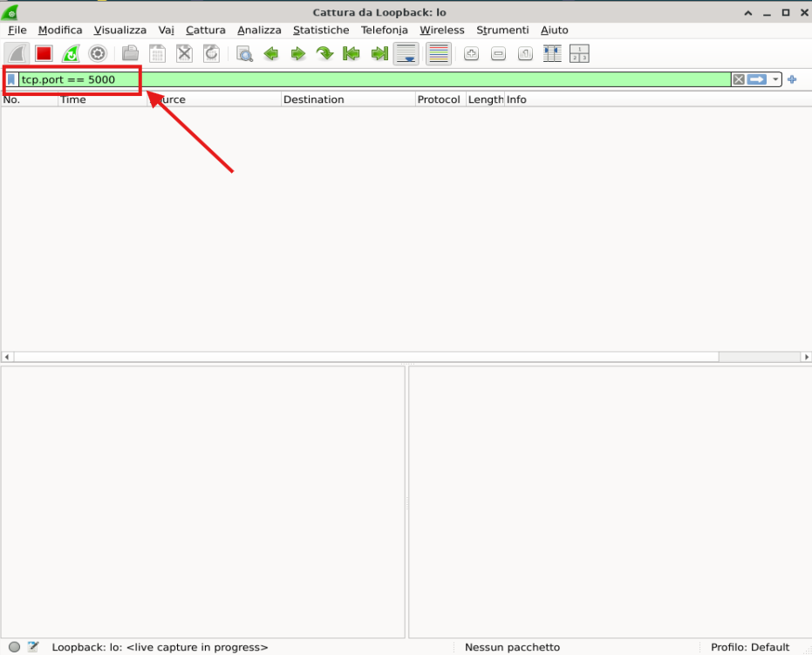
Task: Open the Strumenti menu
Action: tap(502, 30)
